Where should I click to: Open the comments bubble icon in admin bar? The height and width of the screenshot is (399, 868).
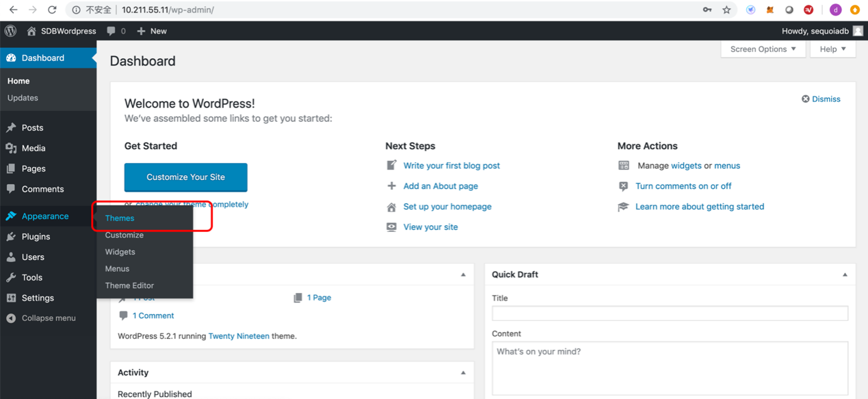112,31
